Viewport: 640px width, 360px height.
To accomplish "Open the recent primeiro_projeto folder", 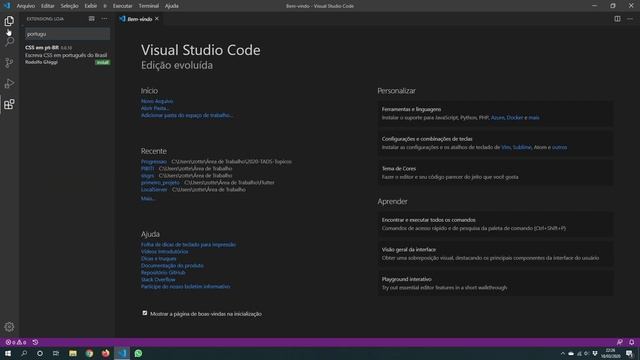I will (x=160, y=182).
